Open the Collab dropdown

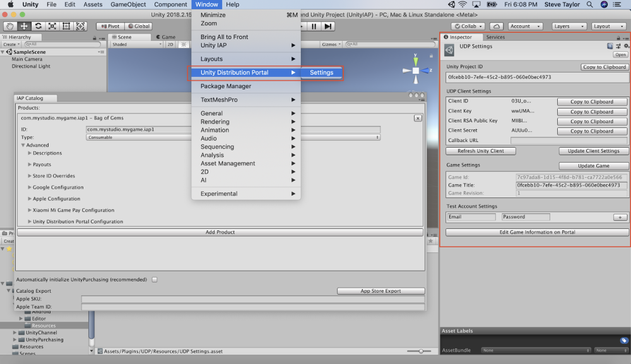pyautogui.click(x=468, y=26)
